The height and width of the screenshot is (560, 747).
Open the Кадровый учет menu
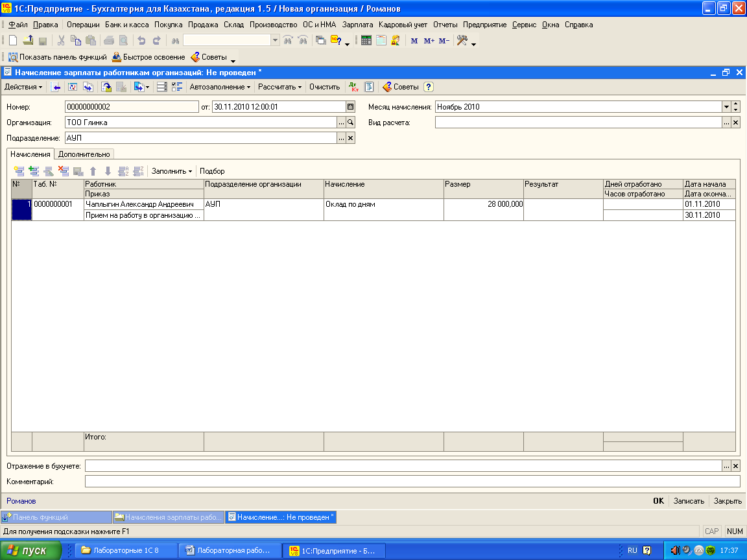tap(403, 25)
